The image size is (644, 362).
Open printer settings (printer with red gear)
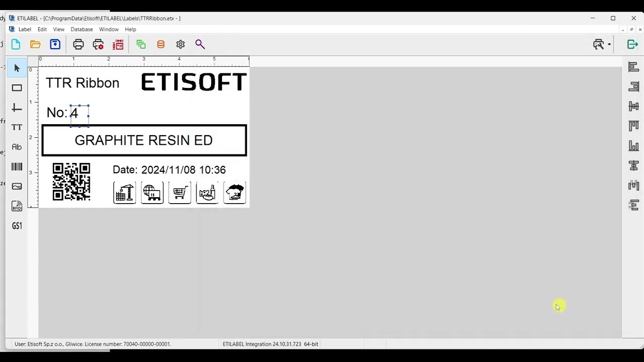click(98, 44)
